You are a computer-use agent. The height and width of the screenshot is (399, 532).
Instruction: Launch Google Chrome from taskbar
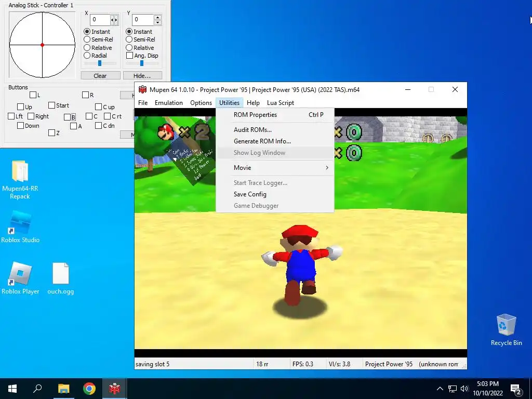pos(89,389)
